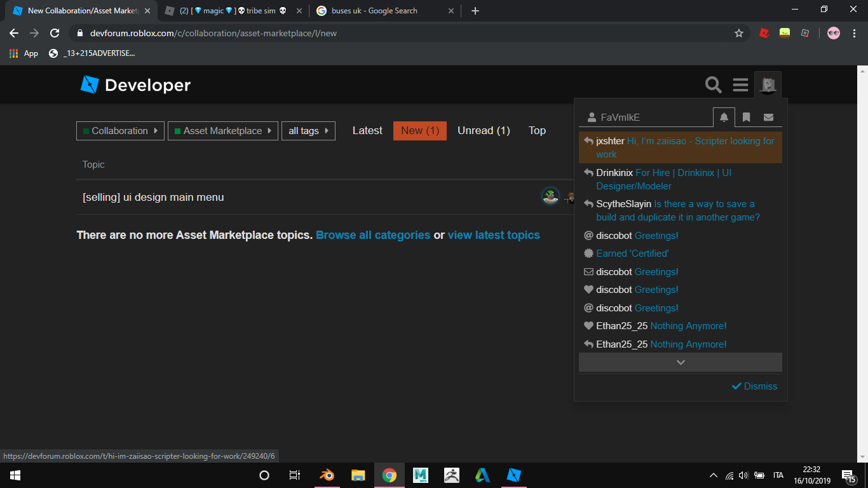Dismiss all notifications
Viewport: 868px width, 488px height.
click(x=754, y=386)
